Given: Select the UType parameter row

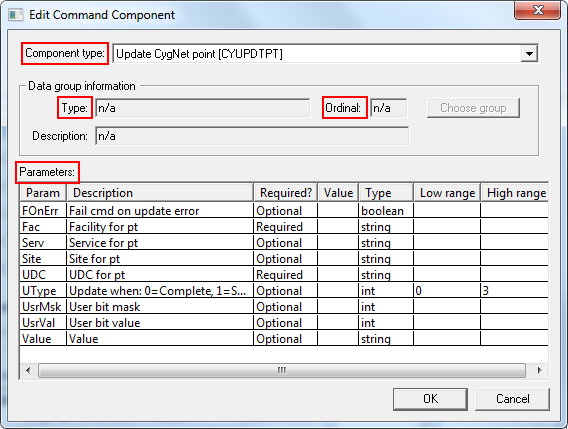Looking at the screenshot, I should 284,291.
